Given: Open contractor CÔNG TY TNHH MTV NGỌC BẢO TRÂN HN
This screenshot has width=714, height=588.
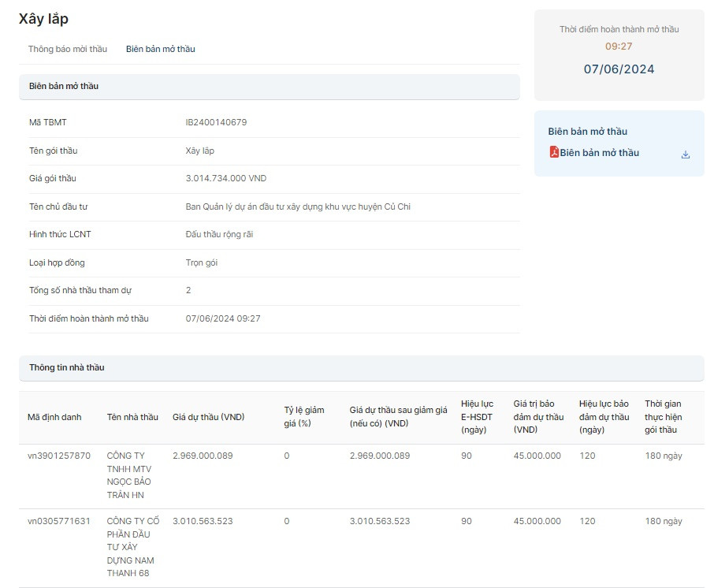Looking at the screenshot, I should click(128, 475).
